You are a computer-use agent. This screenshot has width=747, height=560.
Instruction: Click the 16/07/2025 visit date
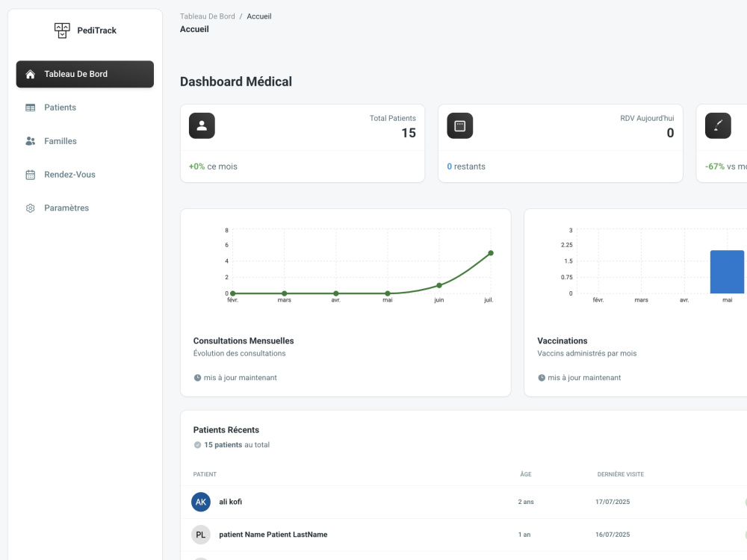tap(613, 535)
